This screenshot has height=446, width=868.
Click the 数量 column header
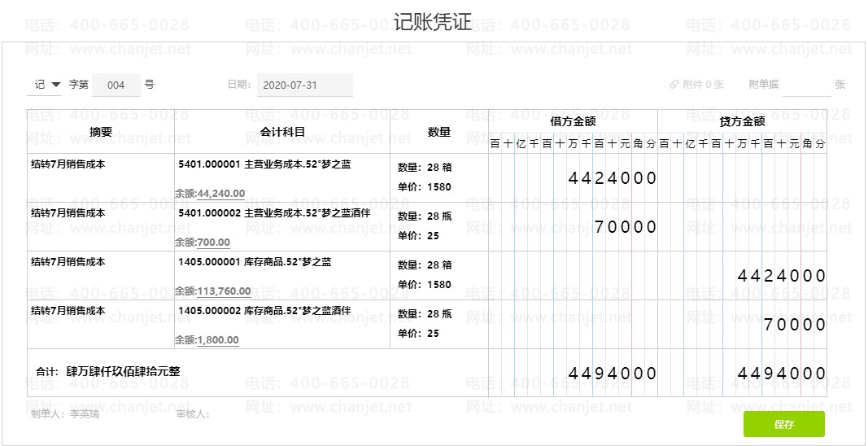tap(439, 132)
